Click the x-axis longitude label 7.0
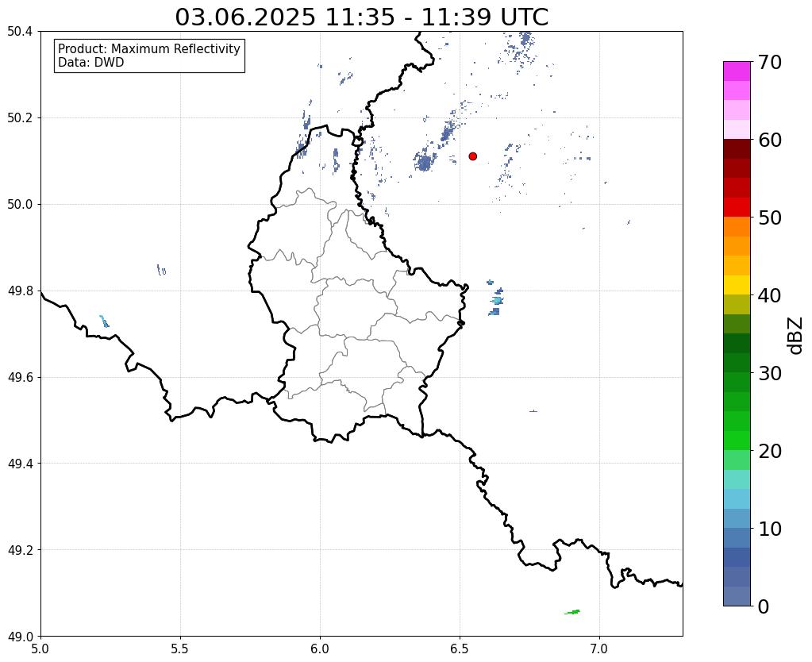 click(599, 649)
